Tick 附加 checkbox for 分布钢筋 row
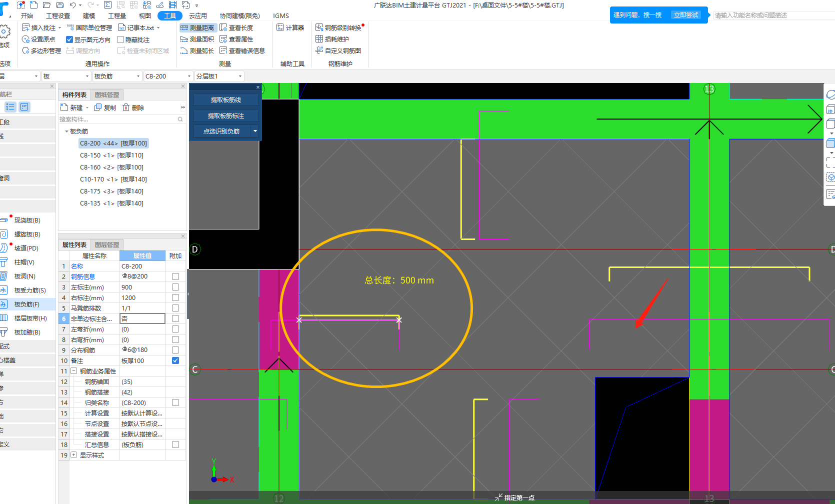Image resolution: width=835 pixels, height=504 pixels. point(175,350)
